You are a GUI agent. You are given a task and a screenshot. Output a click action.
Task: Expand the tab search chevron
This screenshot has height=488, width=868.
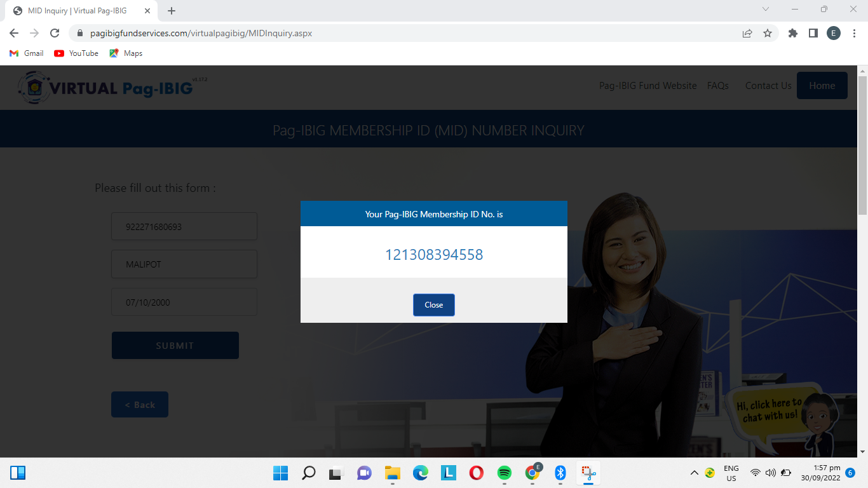coord(765,10)
